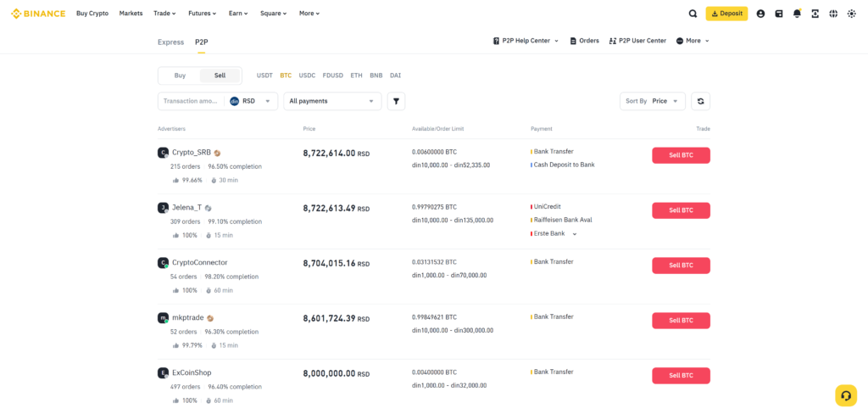Open the Futures dropdown menu
This screenshot has height=414, width=868.
[x=202, y=14]
